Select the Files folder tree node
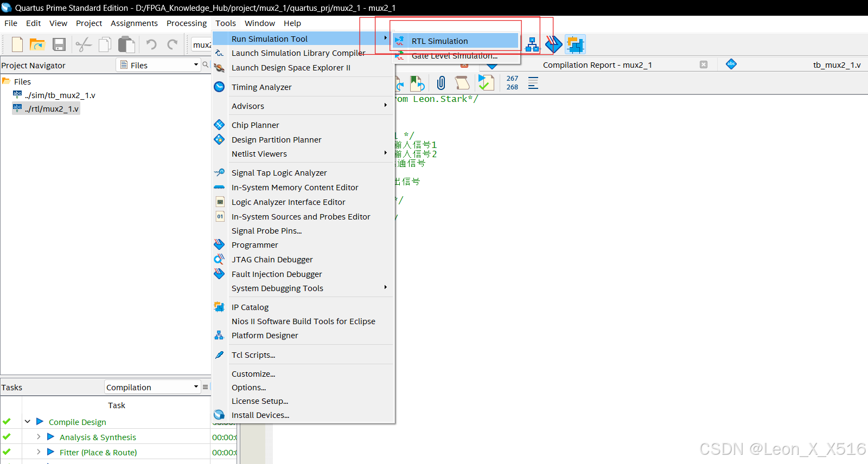This screenshot has width=868, height=464. click(22, 81)
